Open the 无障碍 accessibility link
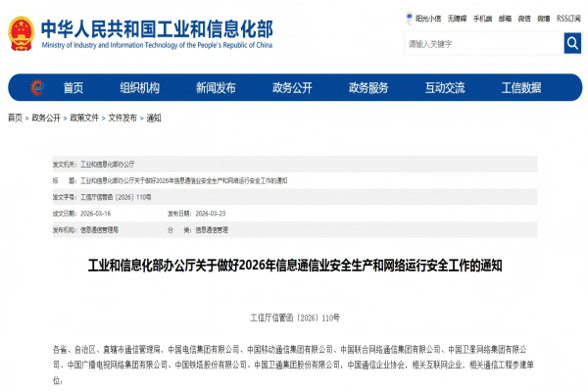The height and width of the screenshot is (392, 588). coord(457,18)
